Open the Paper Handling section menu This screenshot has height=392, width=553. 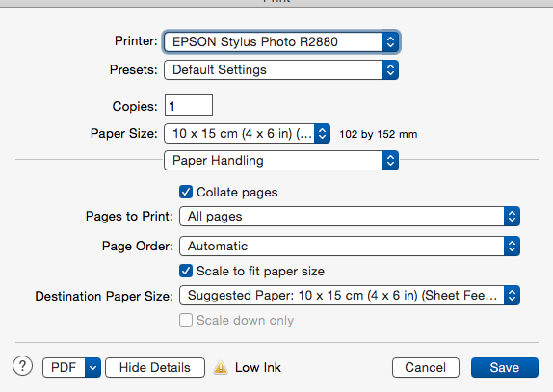[281, 161]
